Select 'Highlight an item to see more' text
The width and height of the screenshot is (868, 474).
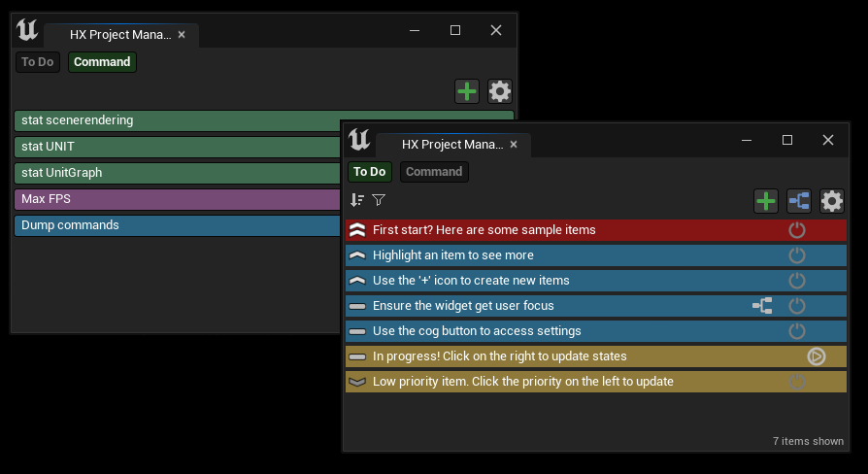pyautogui.click(x=453, y=255)
